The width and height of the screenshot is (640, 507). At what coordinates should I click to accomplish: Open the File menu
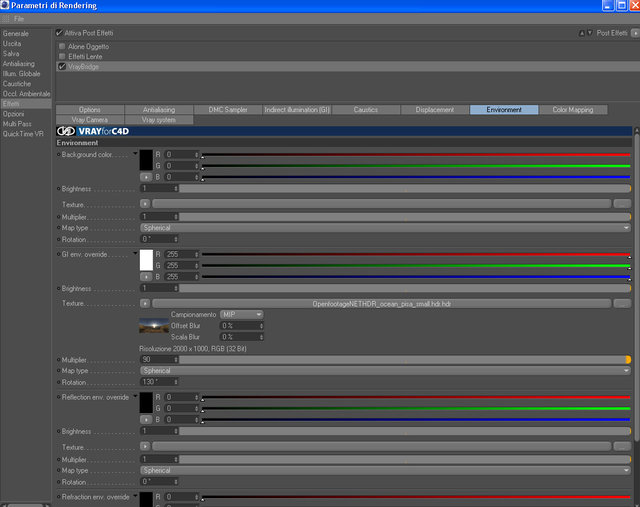19,19
